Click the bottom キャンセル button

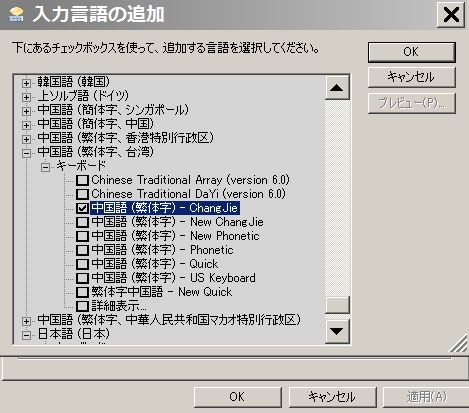(332, 397)
